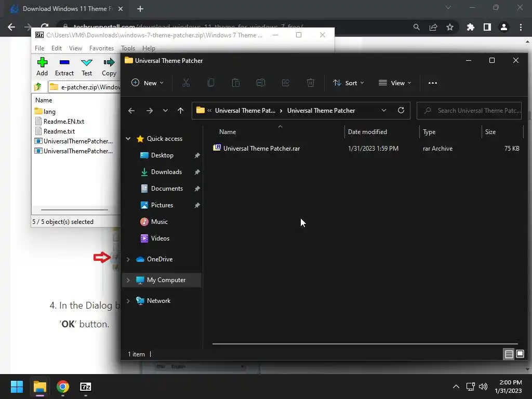Select the lang folder in 7-Zip
532x399 pixels.
[x=45, y=111]
